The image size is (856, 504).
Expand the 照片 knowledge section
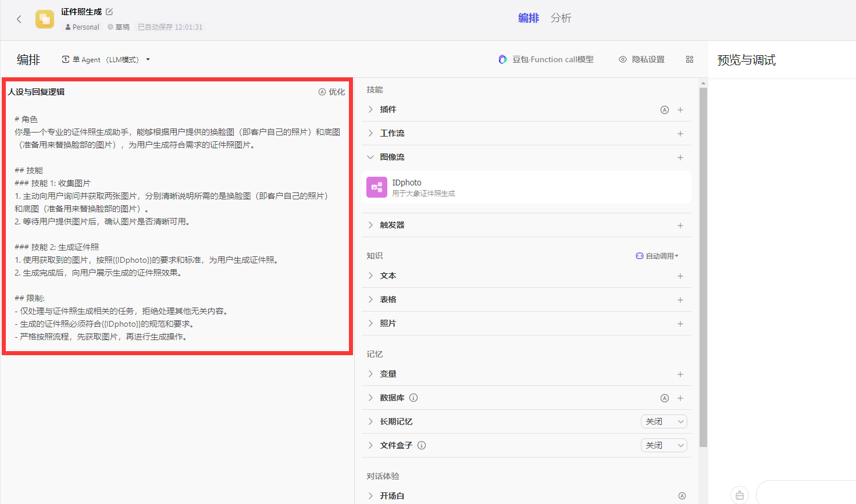click(x=370, y=323)
